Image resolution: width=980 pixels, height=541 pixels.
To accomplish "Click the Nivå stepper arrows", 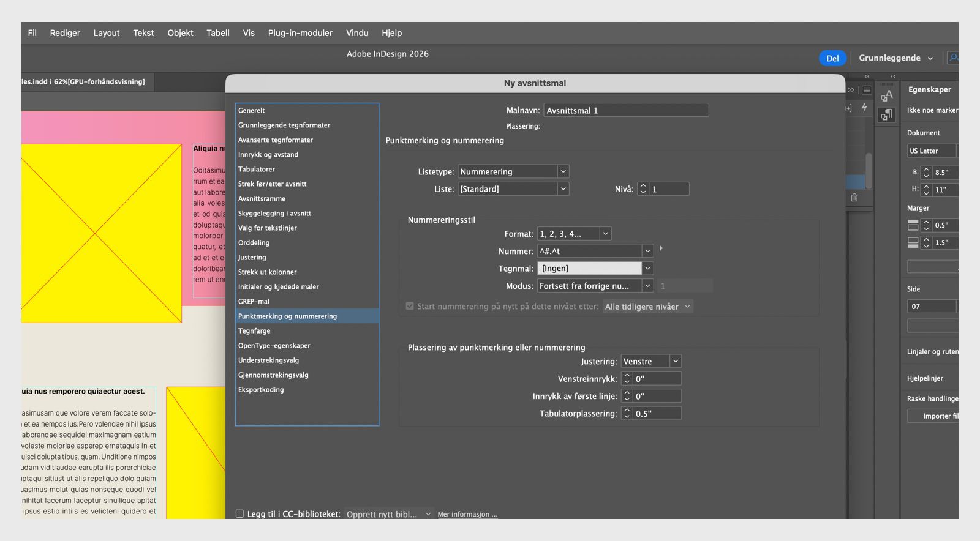I will [643, 189].
